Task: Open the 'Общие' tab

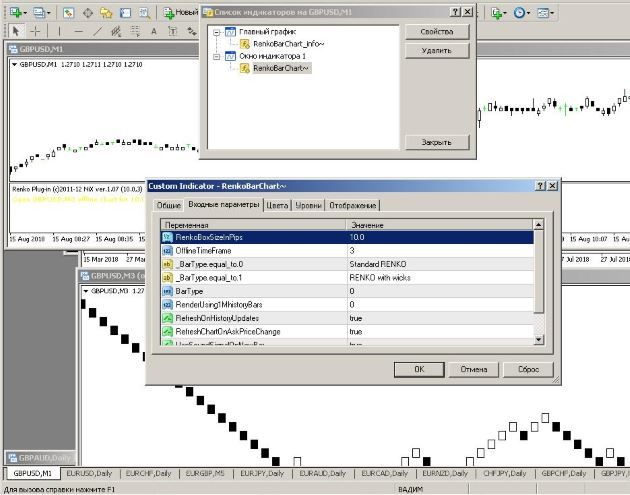Action: click(x=168, y=205)
